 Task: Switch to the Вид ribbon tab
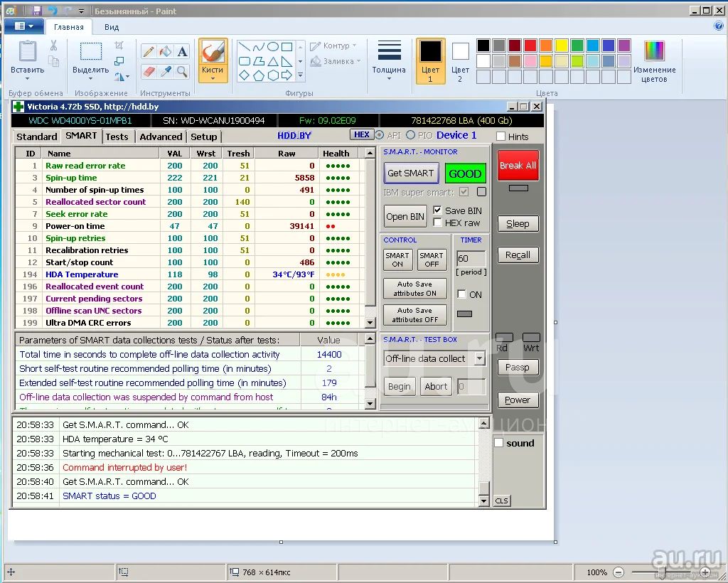click(112, 27)
